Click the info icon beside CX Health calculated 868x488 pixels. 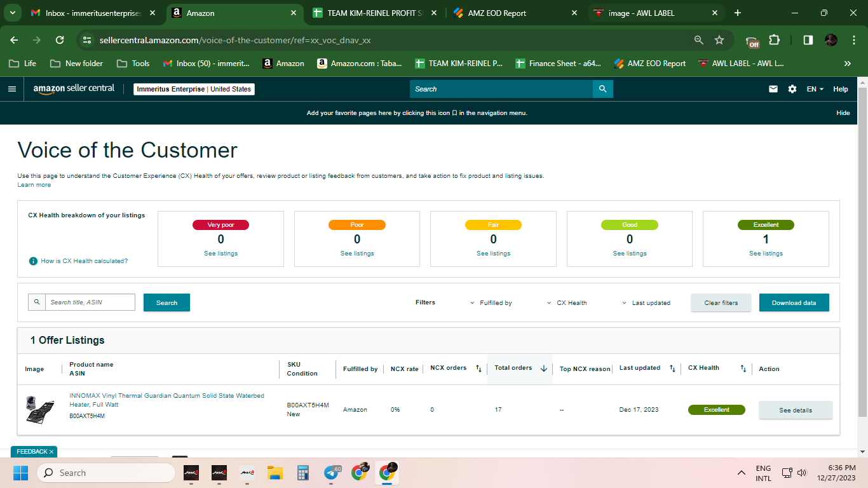33,261
